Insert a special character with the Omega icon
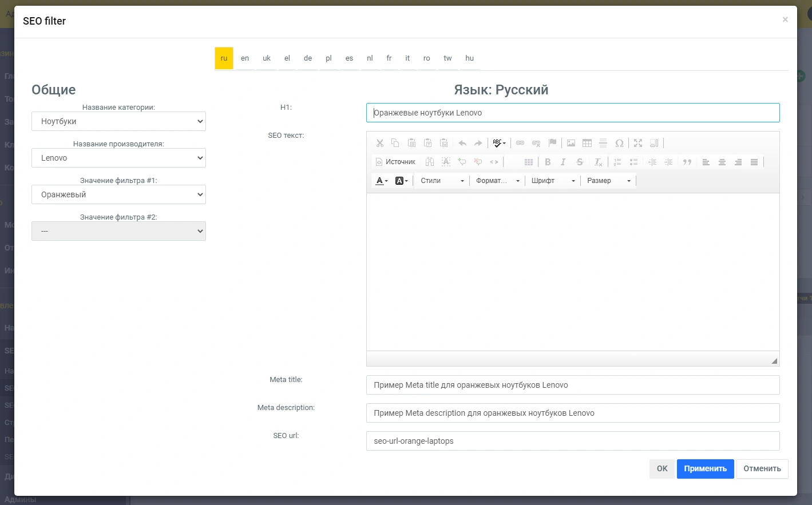 619,143
